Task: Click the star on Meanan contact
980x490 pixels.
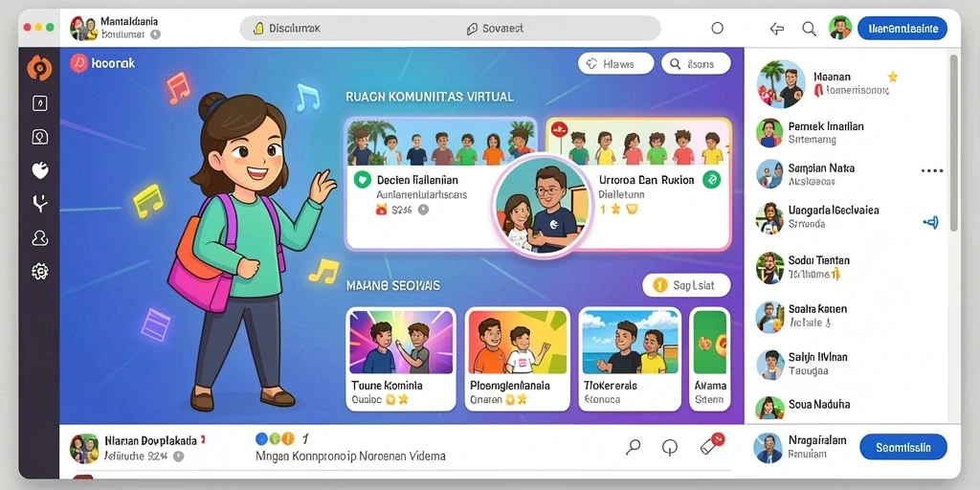Action: [x=893, y=77]
